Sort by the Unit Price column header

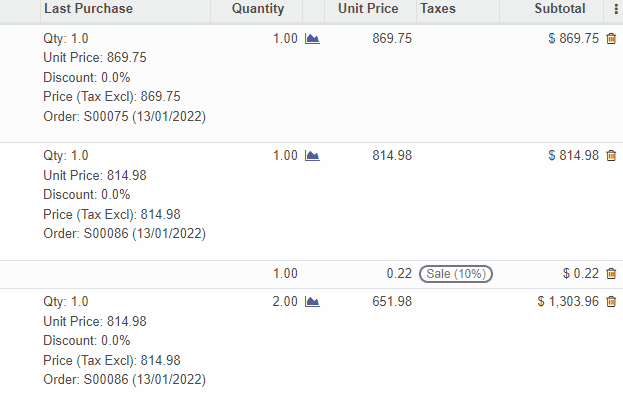[x=368, y=9]
